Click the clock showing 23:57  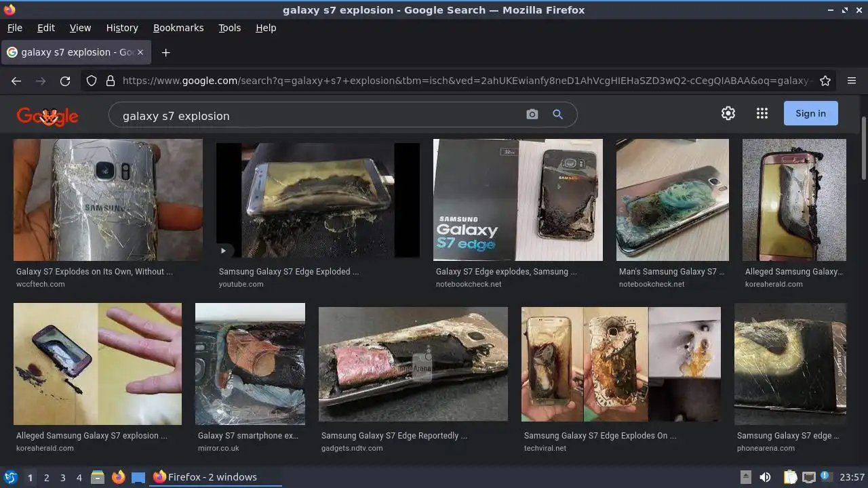852,477
